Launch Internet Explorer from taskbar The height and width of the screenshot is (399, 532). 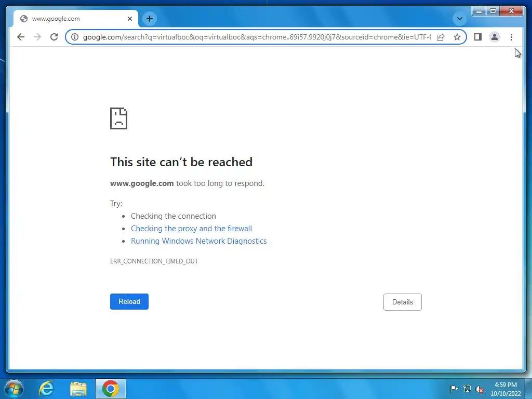pyautogui.click(x=46, y=389)
